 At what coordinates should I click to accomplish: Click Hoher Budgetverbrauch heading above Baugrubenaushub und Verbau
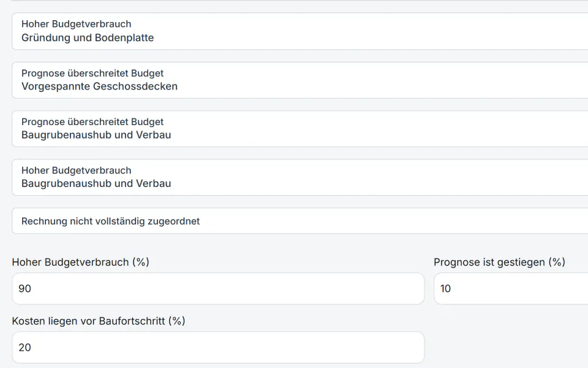(x=76, y=171)
